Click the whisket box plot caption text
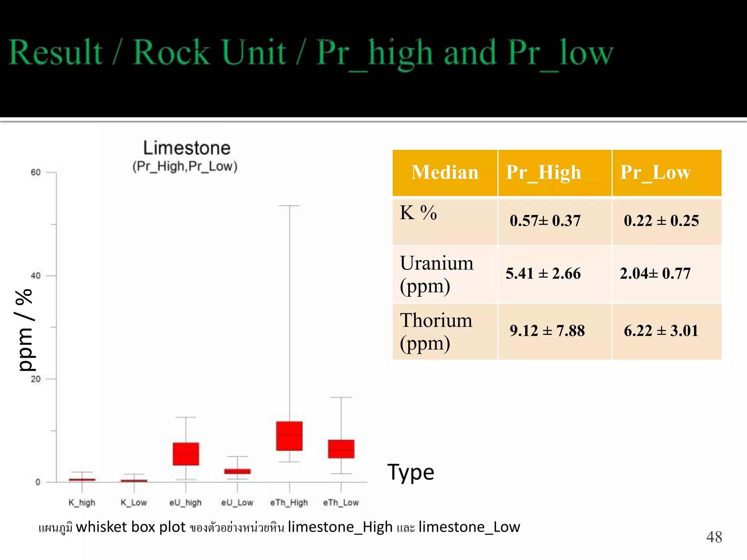Screen dimensions: 747x560 [279, 528]
